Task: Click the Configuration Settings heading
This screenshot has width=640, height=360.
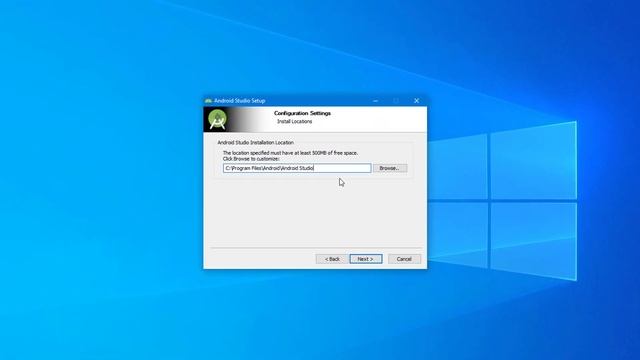Action: [302, 113]
